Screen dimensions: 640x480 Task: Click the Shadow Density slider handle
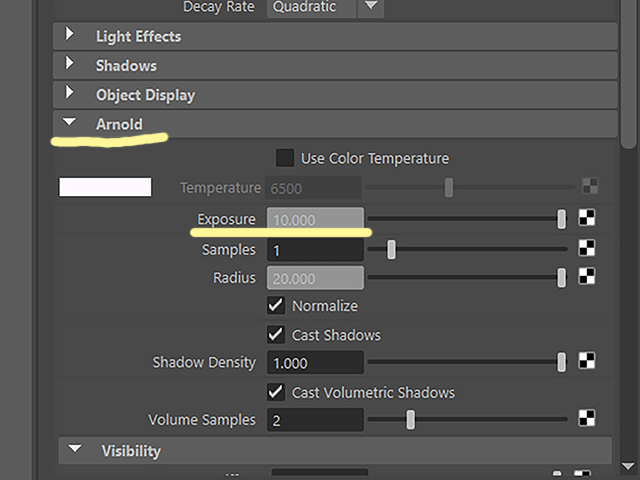tap(562, 362)
